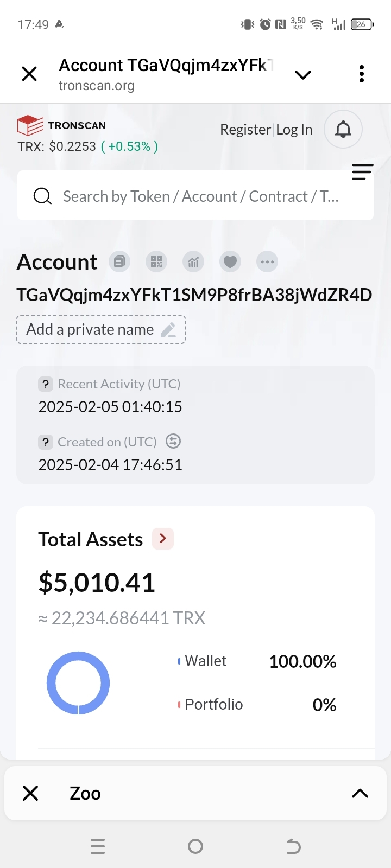Click Add a private name button
The image size is (391, 868).
(101, 329)
